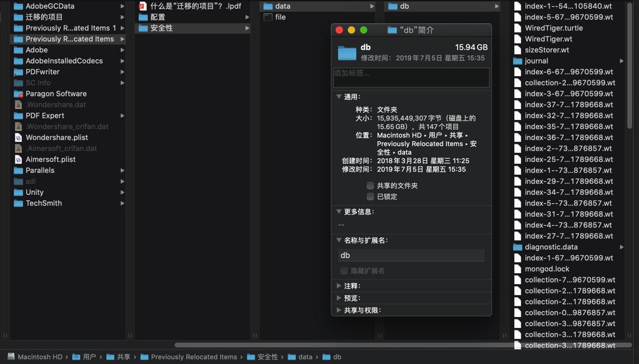Click the sizeStorer.wt file icon
The image size is (639, 364).
[518, 50]
